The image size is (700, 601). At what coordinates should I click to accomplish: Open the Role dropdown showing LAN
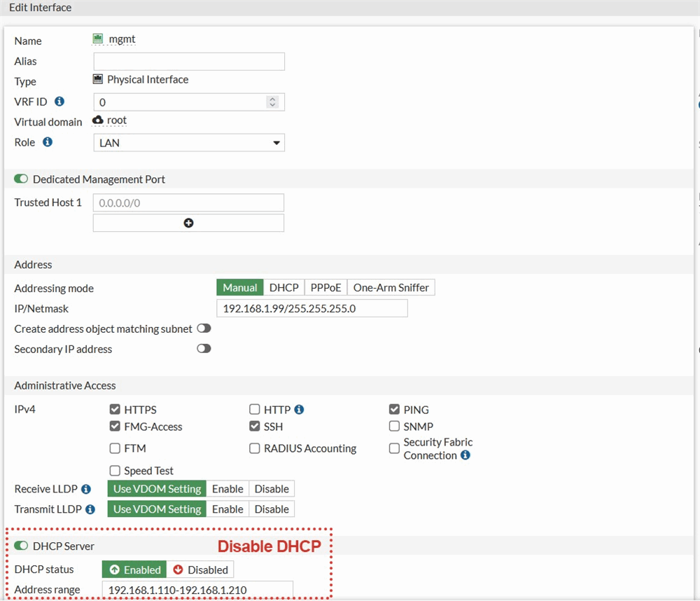(x=189, y=143)
